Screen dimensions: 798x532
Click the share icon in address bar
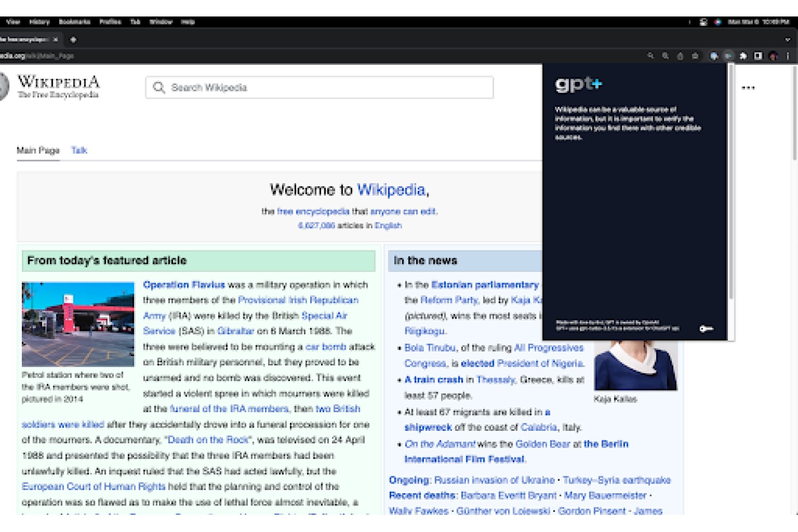pos(680,56)
